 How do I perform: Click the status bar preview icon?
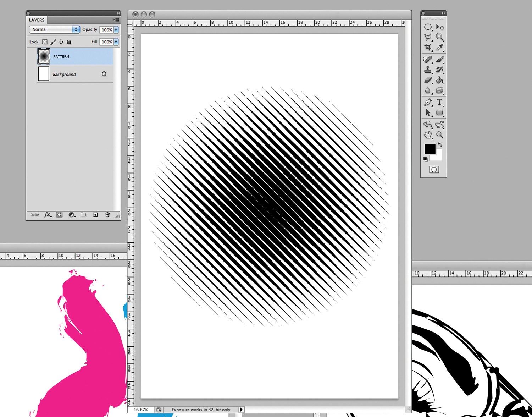[x=159, y=410]
